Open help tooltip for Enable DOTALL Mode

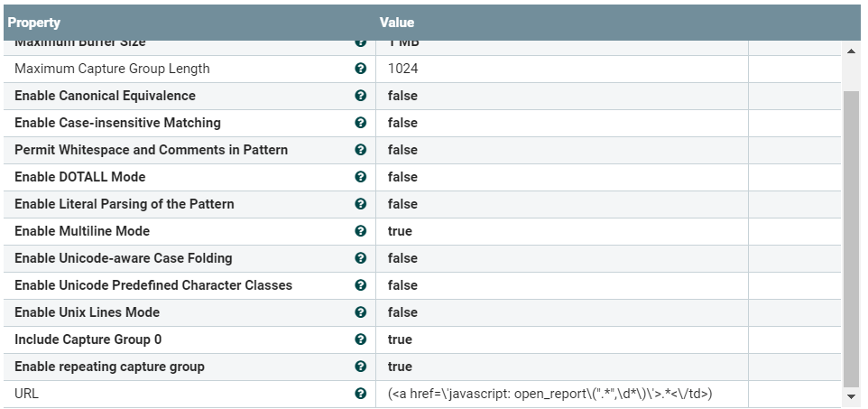point(361,177)
